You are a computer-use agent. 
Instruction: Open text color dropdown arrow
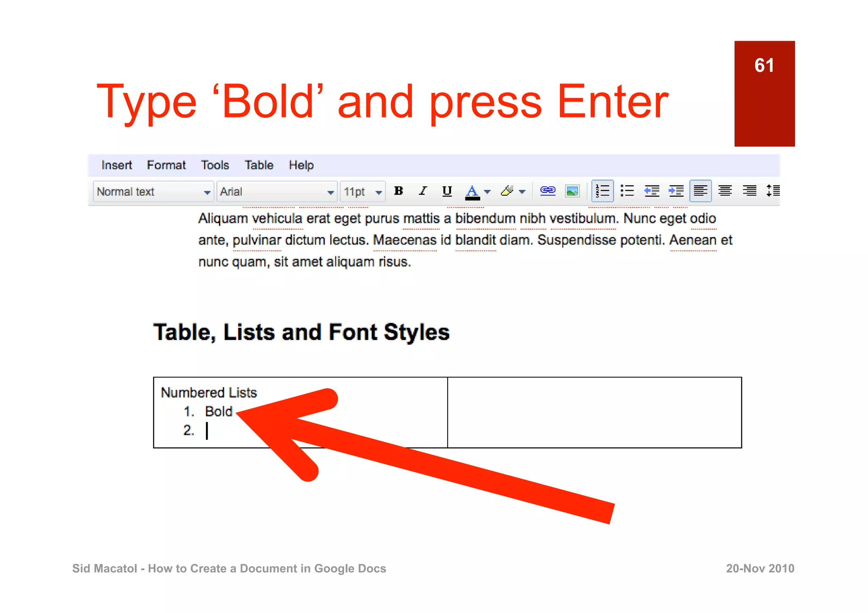tap(487, 192)
